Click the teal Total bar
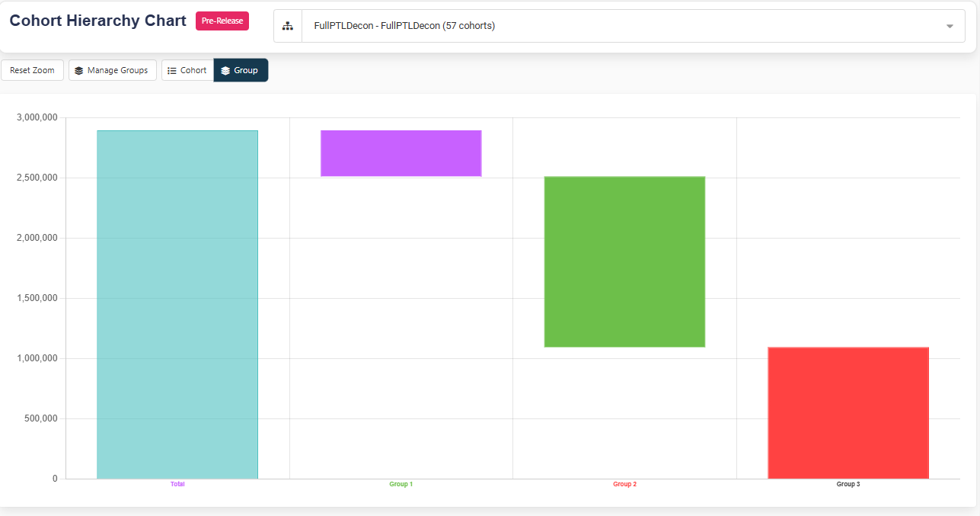This screenshot has width=980, height=516. click(x=177, y=305)
